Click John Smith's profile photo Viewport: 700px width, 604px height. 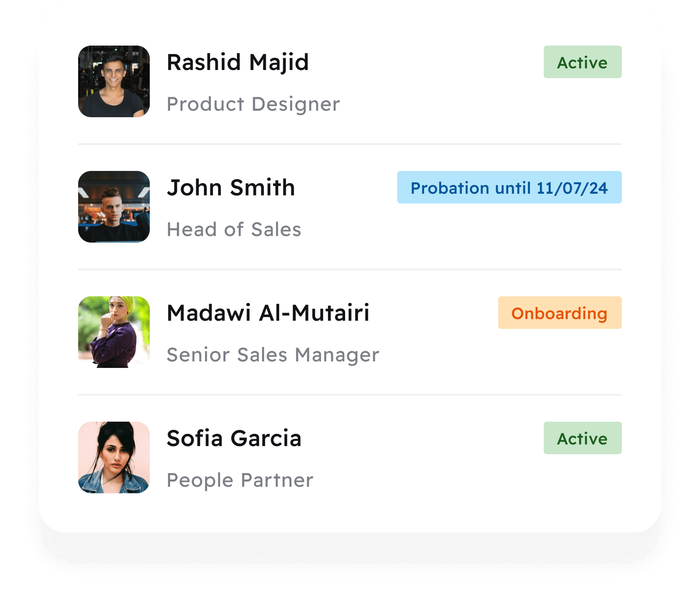point(114,207)
